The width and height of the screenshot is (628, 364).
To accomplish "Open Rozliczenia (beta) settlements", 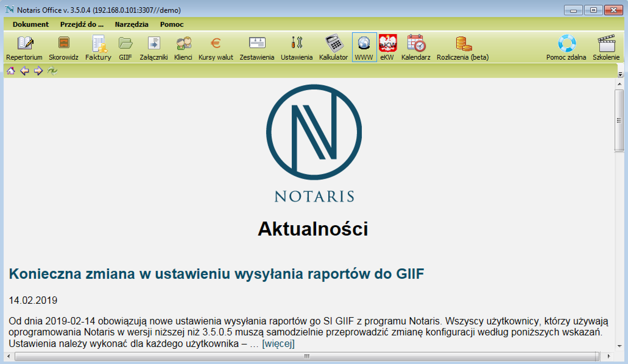I will tap(463, 47).
